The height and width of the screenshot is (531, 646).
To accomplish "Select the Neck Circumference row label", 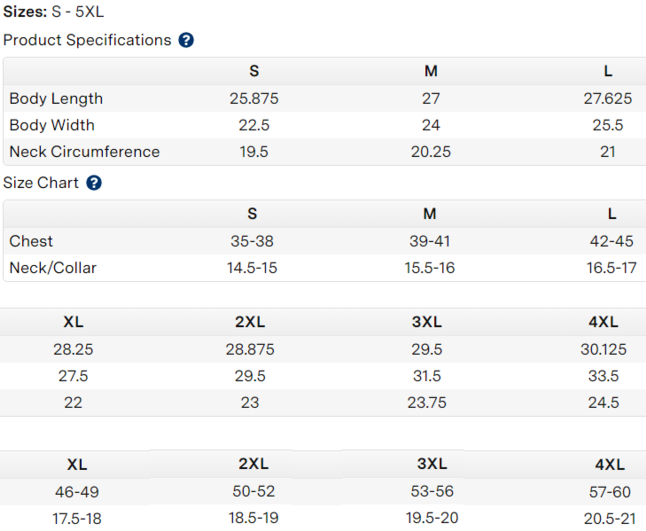I will tap(84, 152).
